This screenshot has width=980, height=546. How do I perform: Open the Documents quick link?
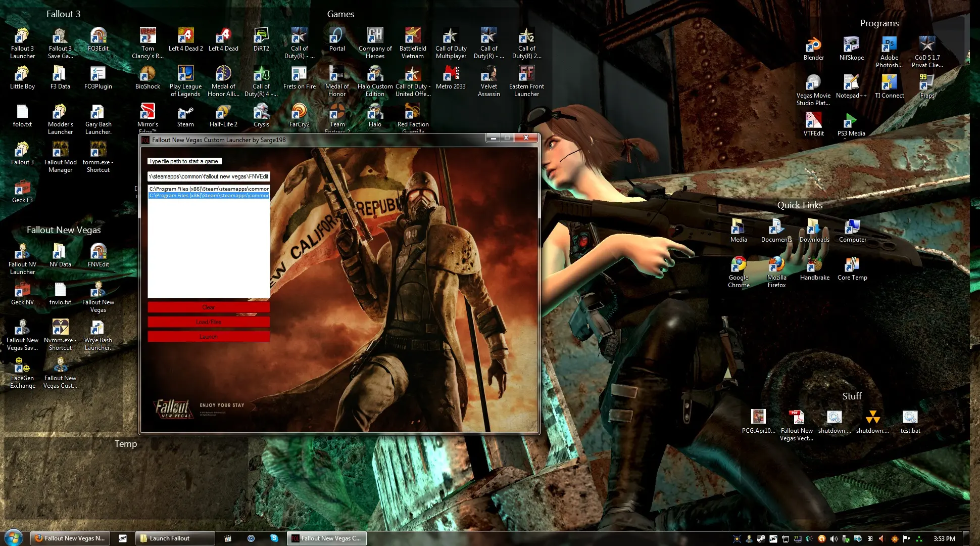(776, 231)
